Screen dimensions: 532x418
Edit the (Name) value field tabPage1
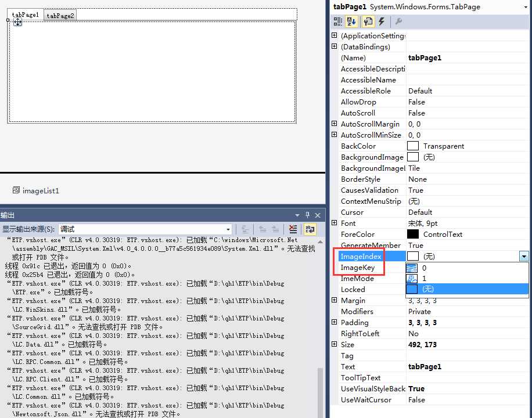point(467,57)
